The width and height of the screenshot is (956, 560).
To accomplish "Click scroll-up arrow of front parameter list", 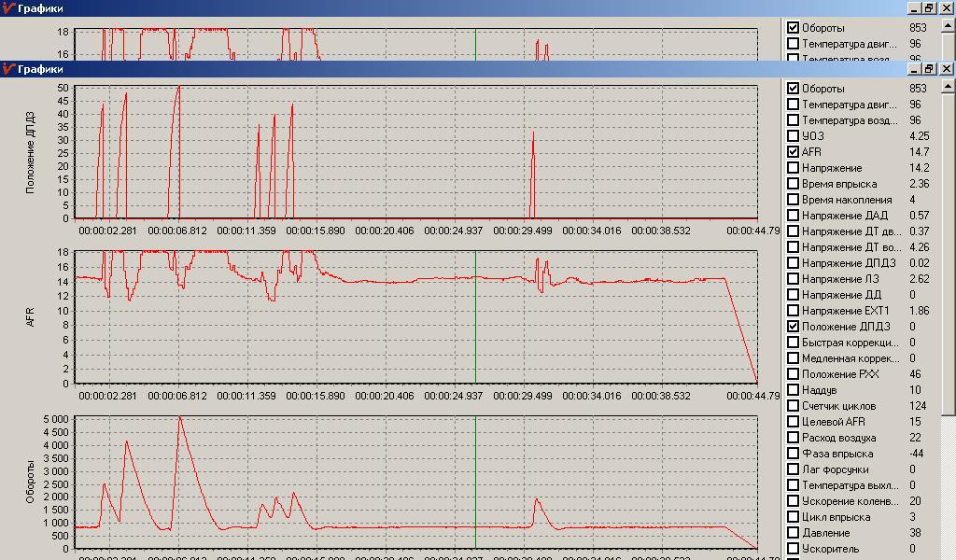I will click(x=949, y=87).
